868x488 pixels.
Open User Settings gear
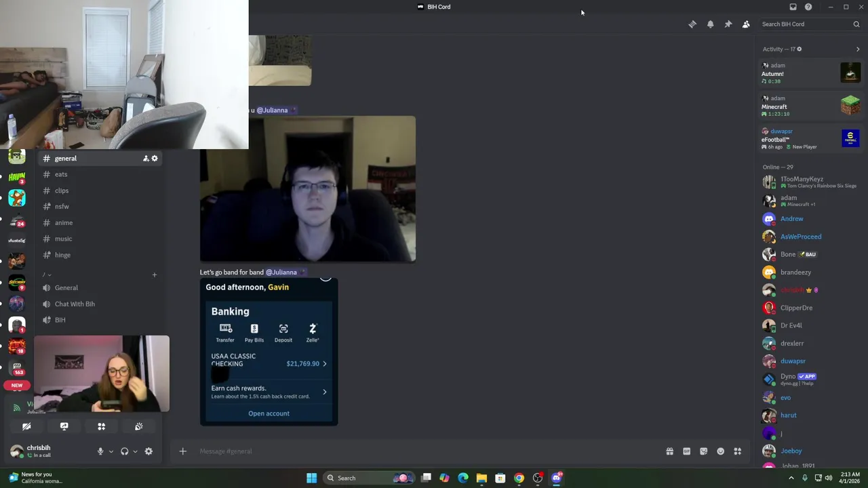coord(149,451)
